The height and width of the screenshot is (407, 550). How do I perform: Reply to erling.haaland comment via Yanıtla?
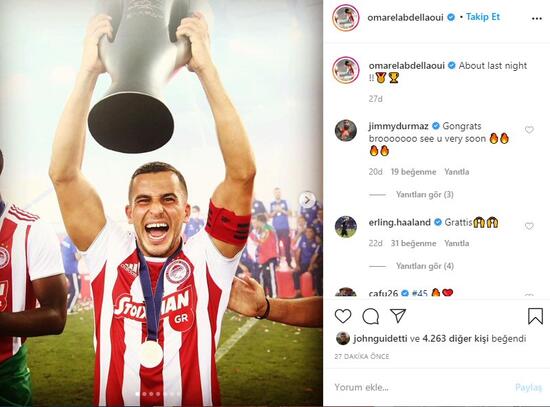456,243
